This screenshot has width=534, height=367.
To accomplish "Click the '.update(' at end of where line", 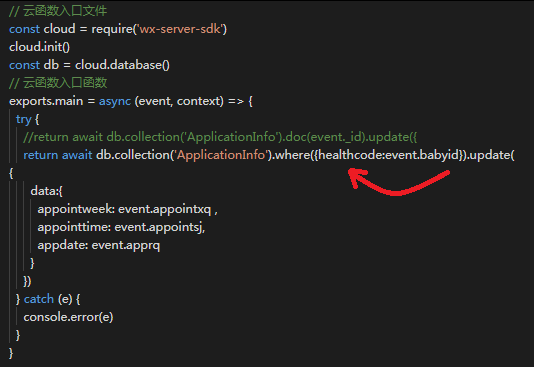I will (490, 155).
